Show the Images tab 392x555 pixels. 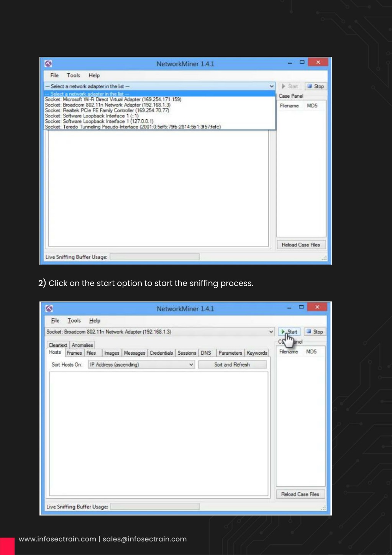pyautogui.click(x=112, y=353)
